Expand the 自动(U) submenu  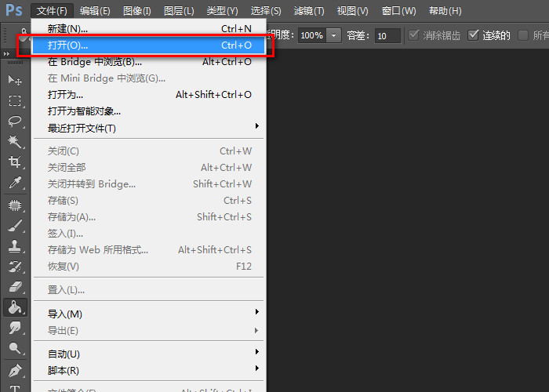click(x=148, y=354)
